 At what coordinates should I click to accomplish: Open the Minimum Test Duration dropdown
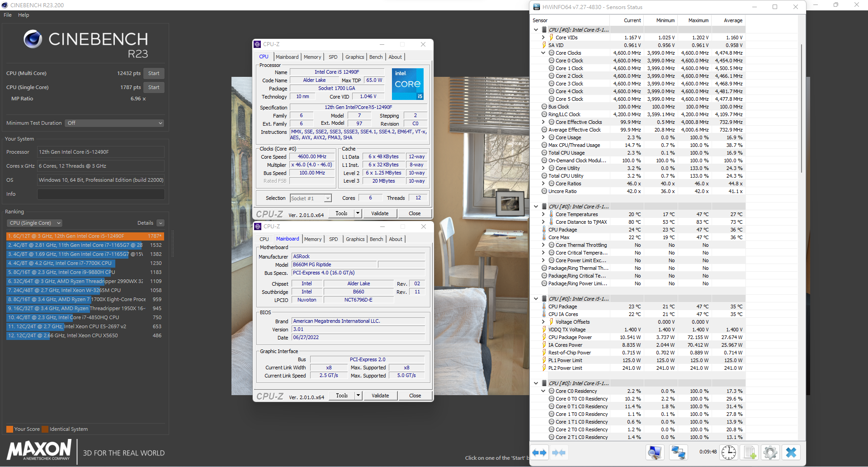[114, 123]
